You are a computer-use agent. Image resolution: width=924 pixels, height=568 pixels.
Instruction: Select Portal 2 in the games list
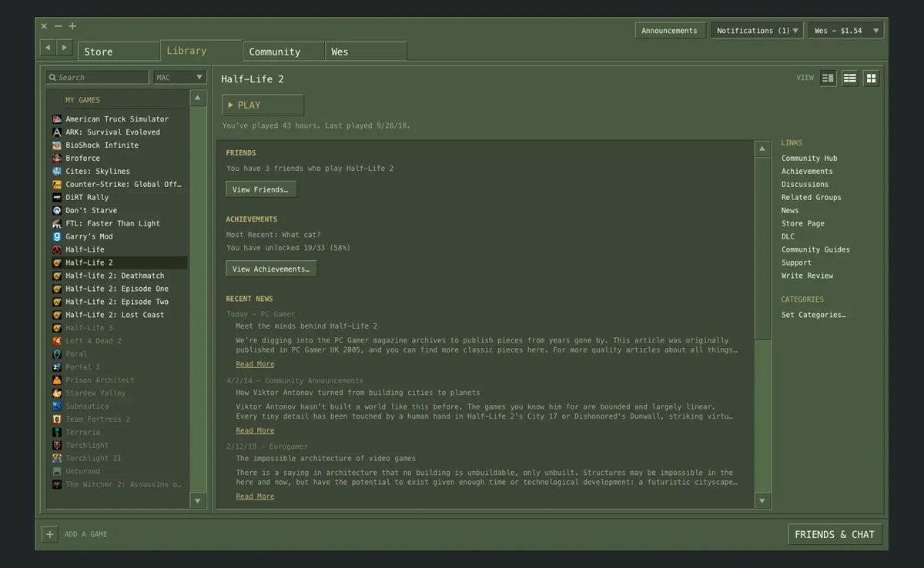pyautogui.click(x=82, y=367)
